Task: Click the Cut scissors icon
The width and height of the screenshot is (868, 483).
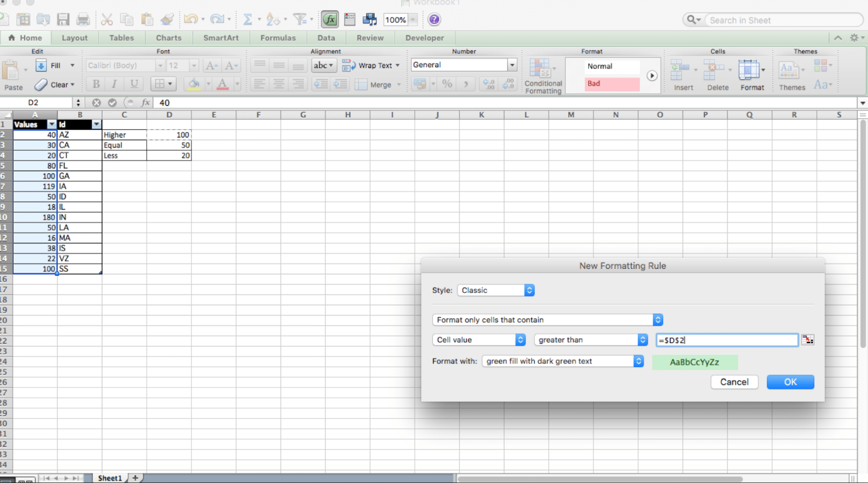Action: pos(107,19)
